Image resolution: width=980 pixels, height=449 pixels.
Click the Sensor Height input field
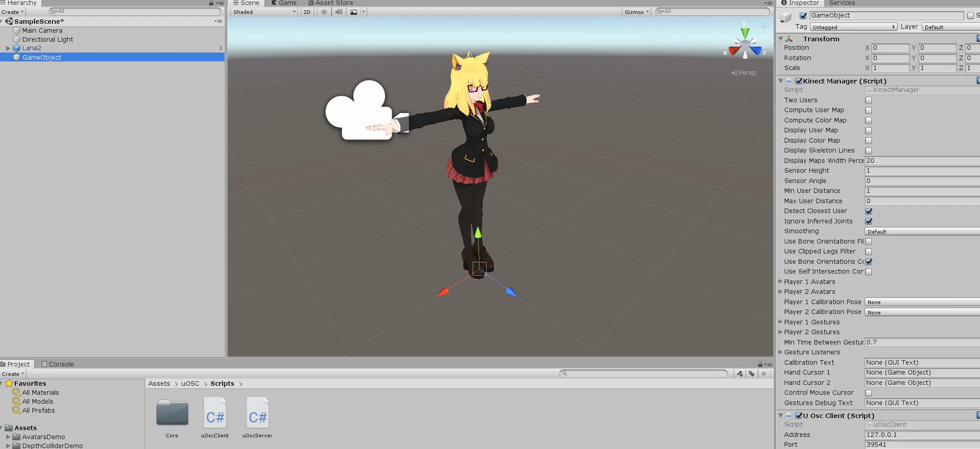[922, 171]
